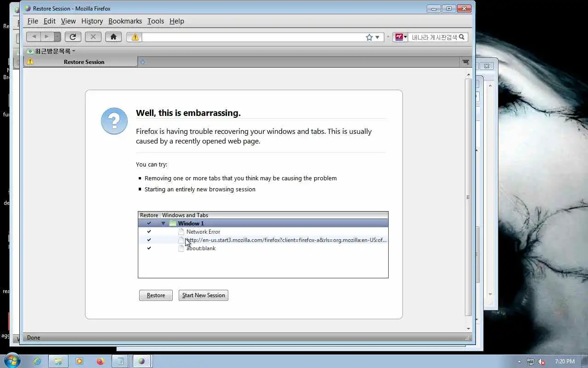Click inside the search box field
Image resolution: width=588 pixels, height=368 pixels.
[434, 37]
